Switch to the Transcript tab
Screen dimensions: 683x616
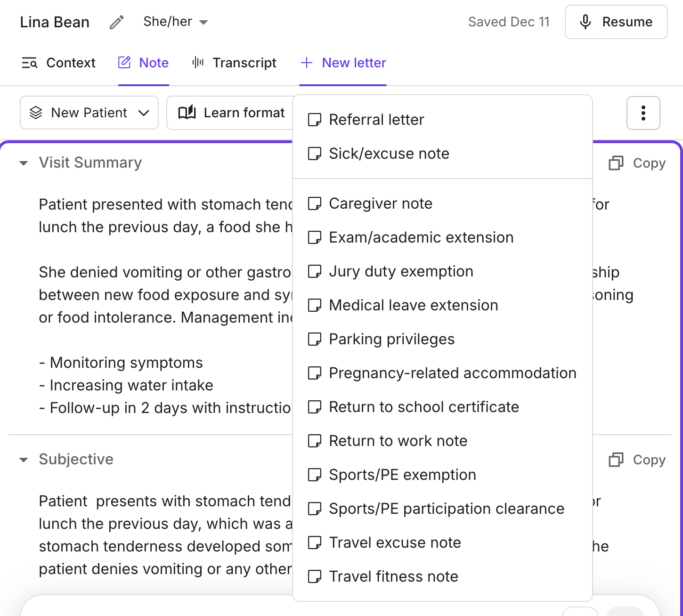[x=244, y=63]
